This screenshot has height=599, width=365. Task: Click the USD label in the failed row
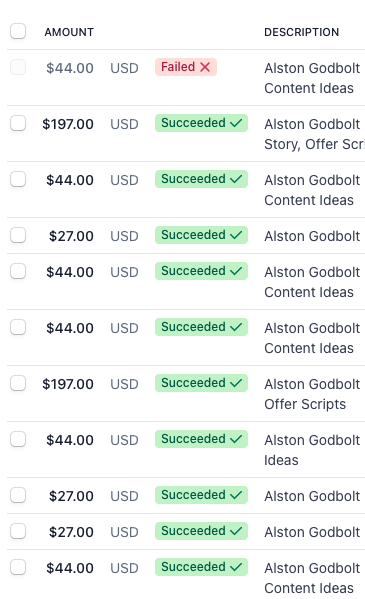124,68
